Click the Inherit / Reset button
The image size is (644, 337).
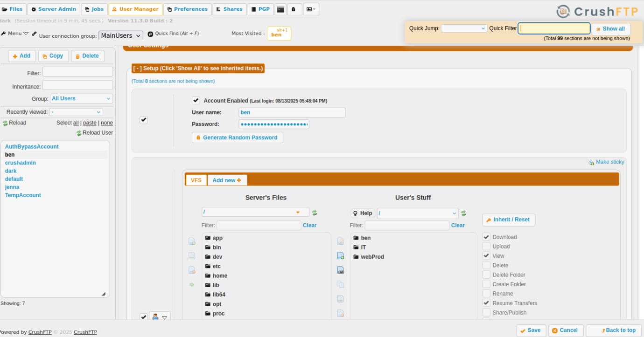tap(508, 220)
